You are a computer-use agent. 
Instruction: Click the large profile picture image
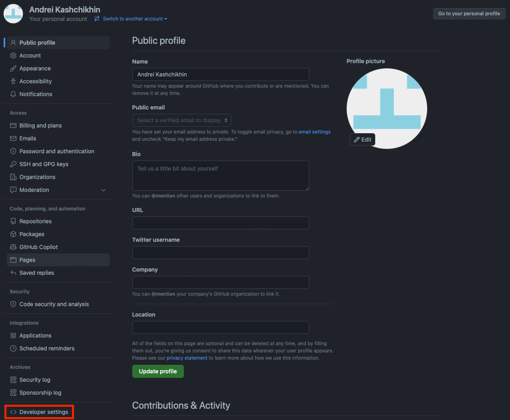pos(387,109)
